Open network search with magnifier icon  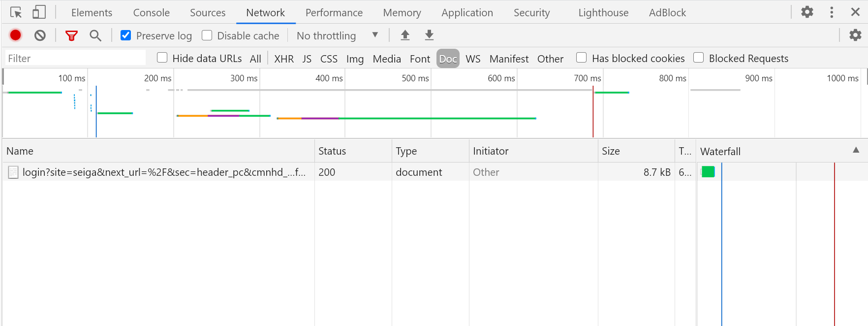tap(95, 35)
